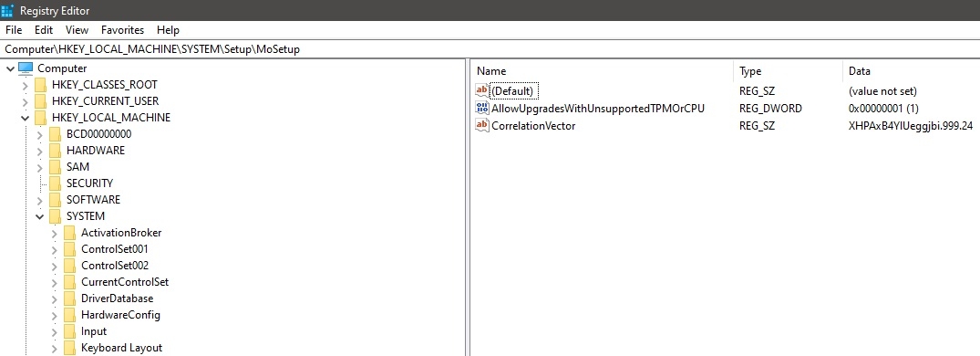Collapse HKEY_LOCAL_MACHINE chevron
Screen dimensions: 980x356
coord(25,118)
